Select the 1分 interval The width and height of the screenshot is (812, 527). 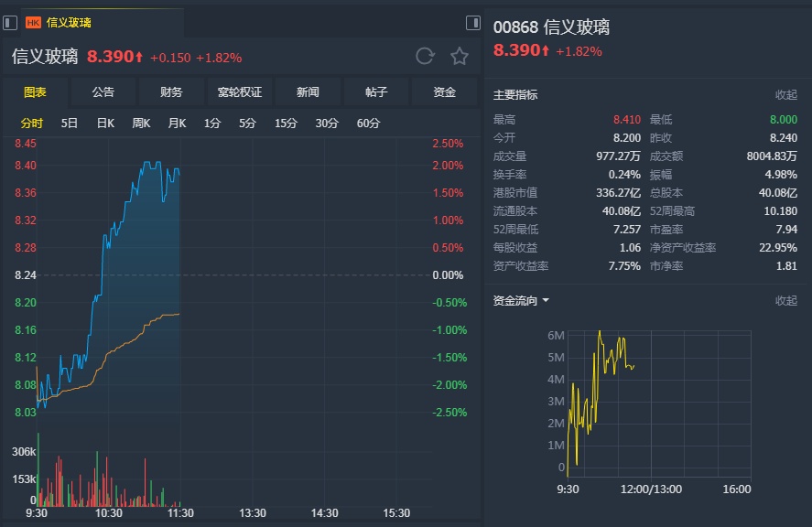212,124
